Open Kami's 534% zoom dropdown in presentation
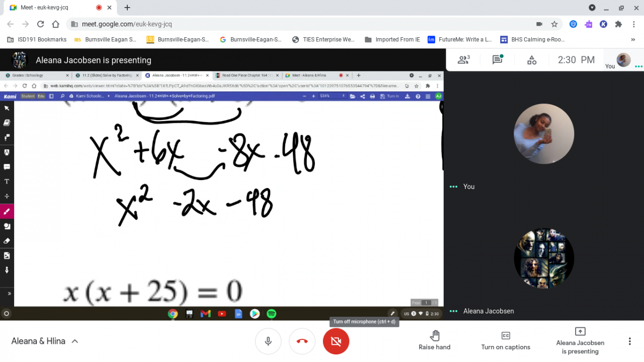Viewport: 644px width, 362px height. point(333,96)
